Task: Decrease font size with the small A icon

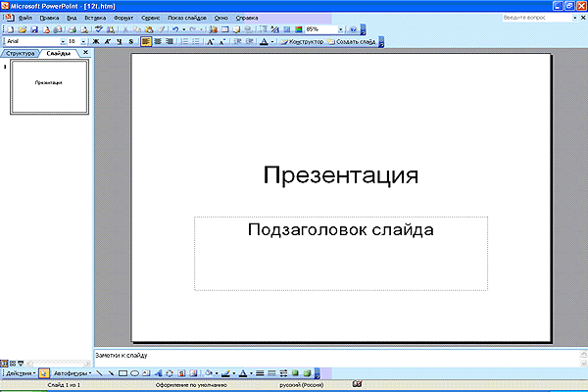Action: click(x=222, y=41)
